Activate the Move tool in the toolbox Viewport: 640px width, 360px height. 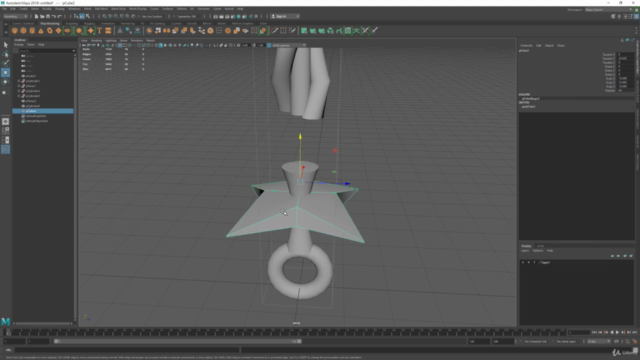coord(5,73)
